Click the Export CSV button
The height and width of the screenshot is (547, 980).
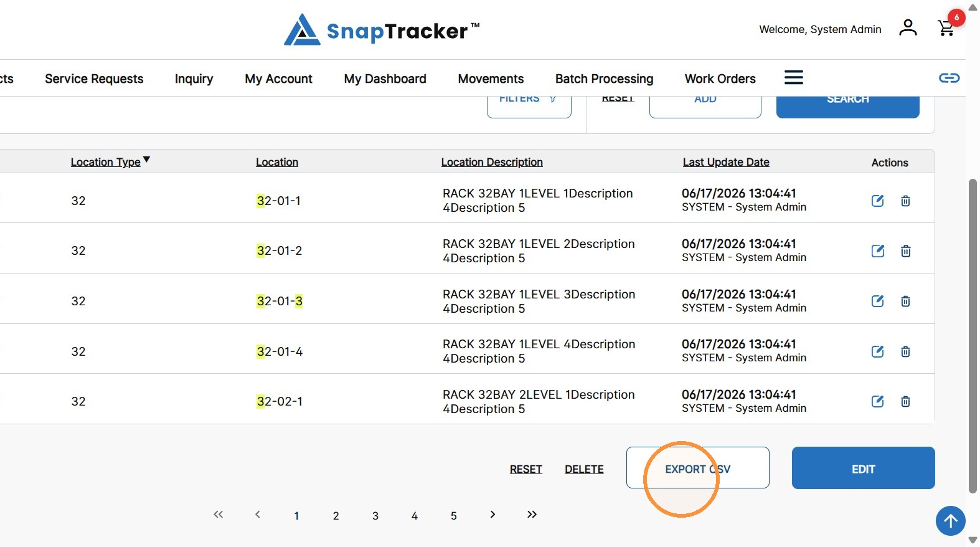point(697,468)
